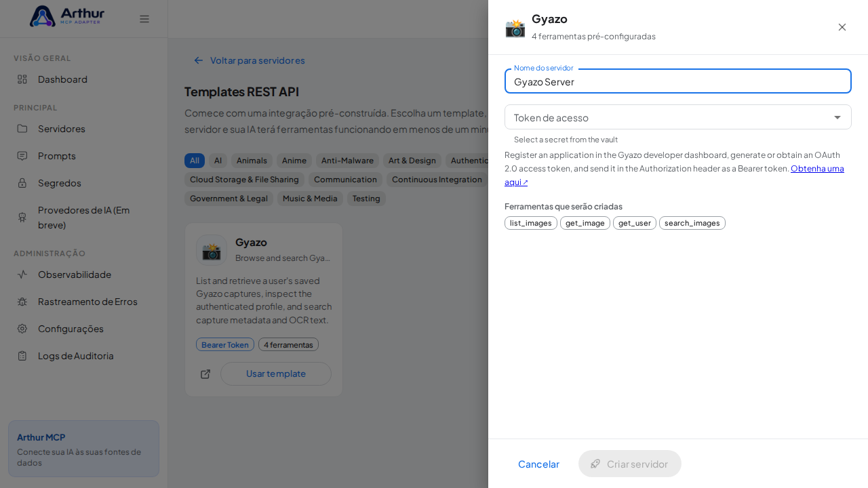The image size is (868, 488).
Task: Filter by Anime category
Action: click(x=294, y=161)
